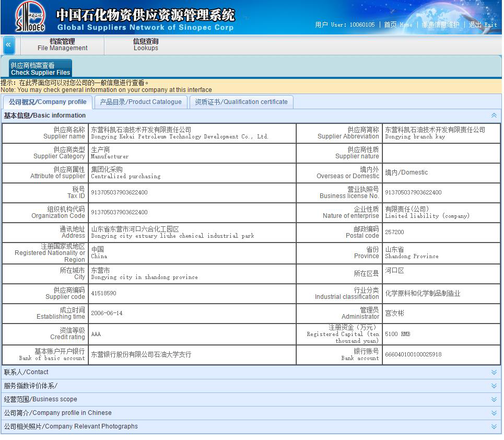Click Business scope section header text
Viewport: 504px width, 440px height.
coord(41,399)
